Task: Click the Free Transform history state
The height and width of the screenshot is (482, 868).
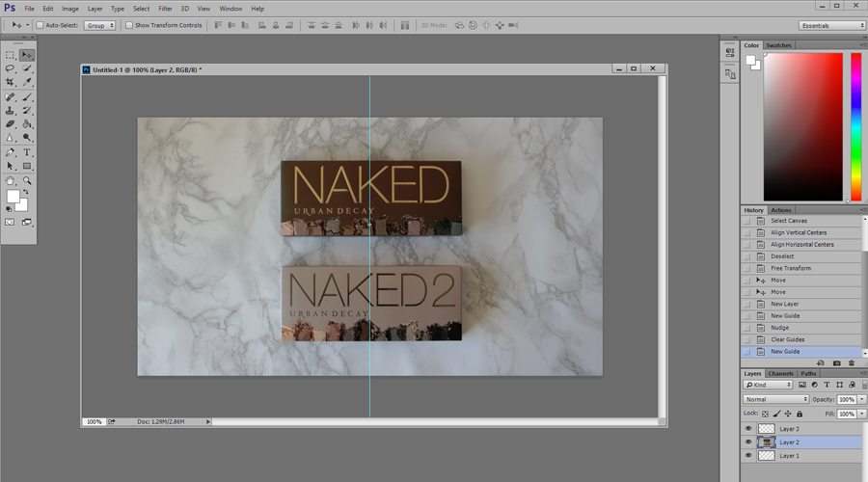Action: [x=791, y=268]
